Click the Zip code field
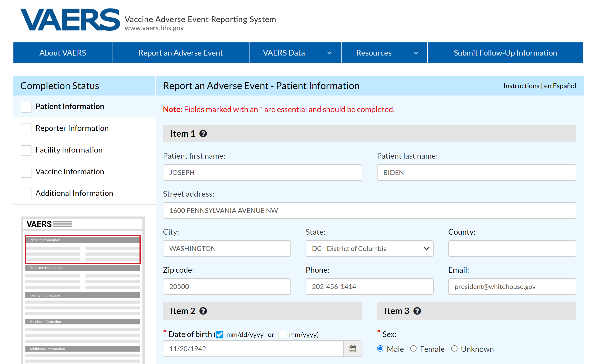The height and width of the screenshot is (364, 598). pos(227,287)
